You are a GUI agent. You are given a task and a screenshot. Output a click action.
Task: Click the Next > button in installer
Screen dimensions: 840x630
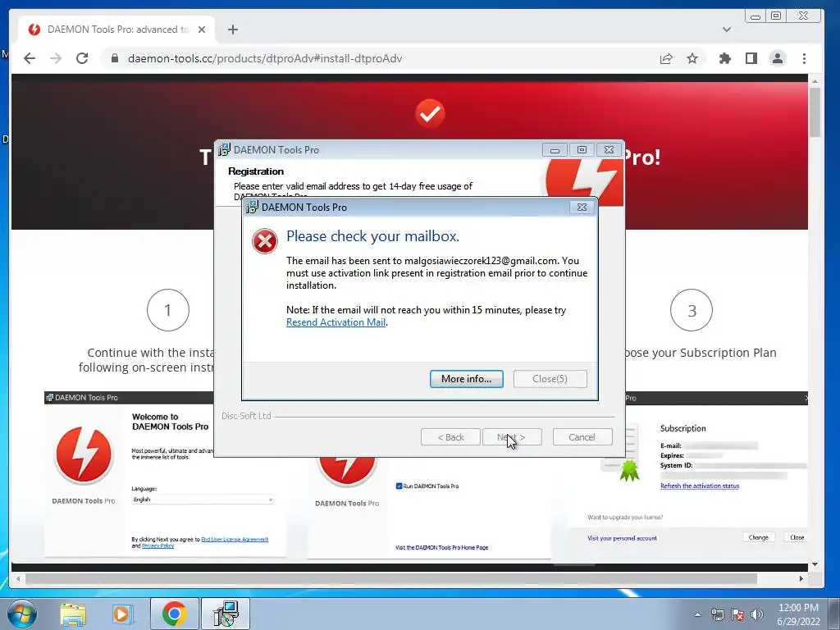pos(512,437)
